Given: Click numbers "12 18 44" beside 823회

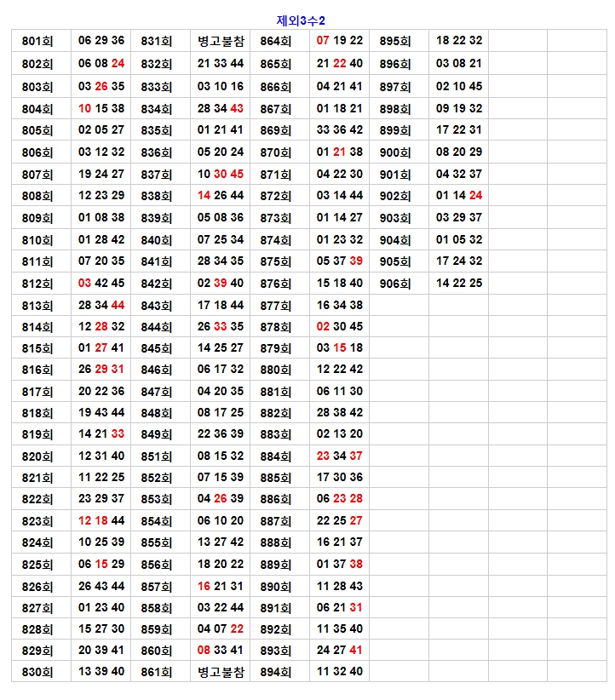Looking at the screenshot, I should 101,521.
